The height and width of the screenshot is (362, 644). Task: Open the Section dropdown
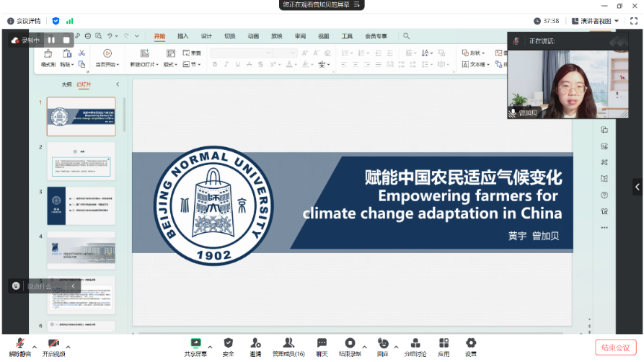point(191,64)
